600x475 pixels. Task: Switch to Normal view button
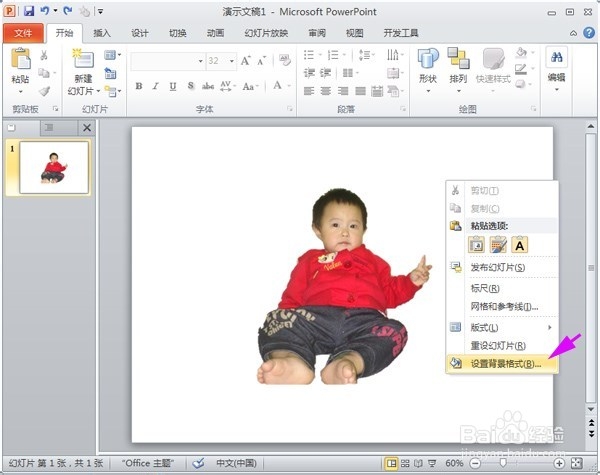click(391, 464)
